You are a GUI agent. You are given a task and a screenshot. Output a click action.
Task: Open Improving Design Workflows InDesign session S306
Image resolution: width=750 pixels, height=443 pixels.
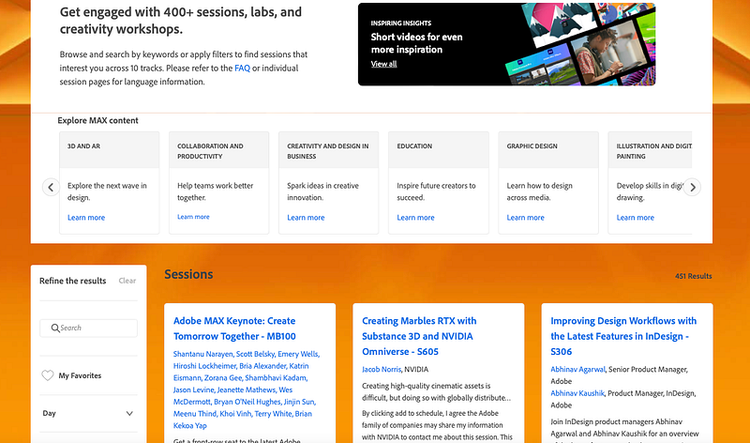click(623, 336)
